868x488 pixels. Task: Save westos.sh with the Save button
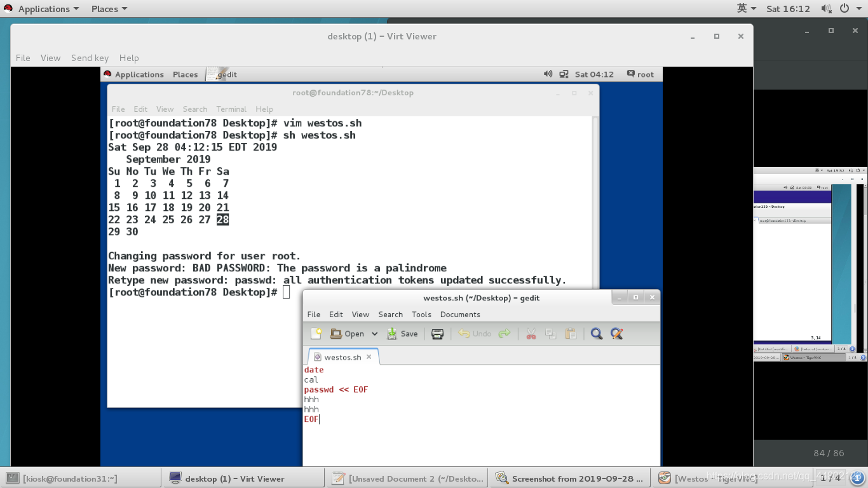point(402,334)
